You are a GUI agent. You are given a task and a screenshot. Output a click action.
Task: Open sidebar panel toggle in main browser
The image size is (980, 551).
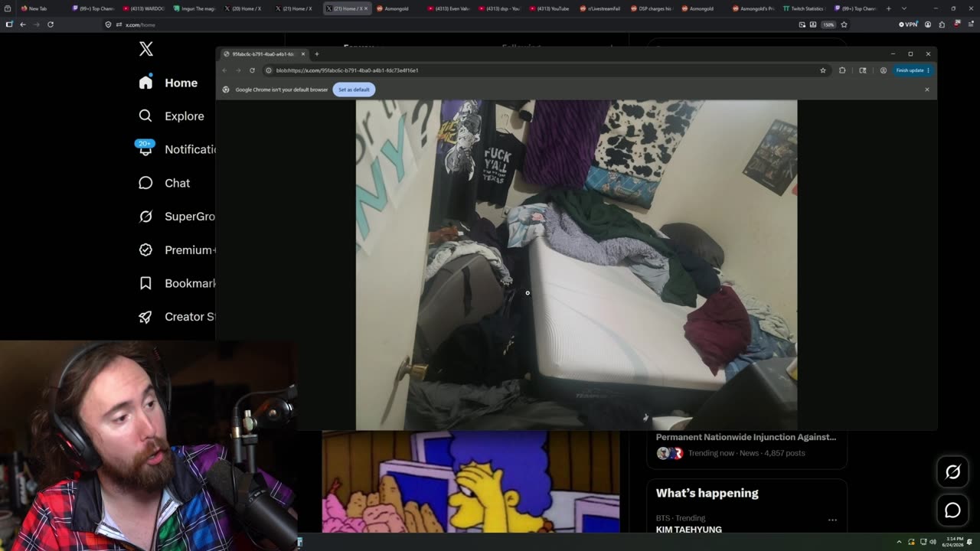point(9,24)
